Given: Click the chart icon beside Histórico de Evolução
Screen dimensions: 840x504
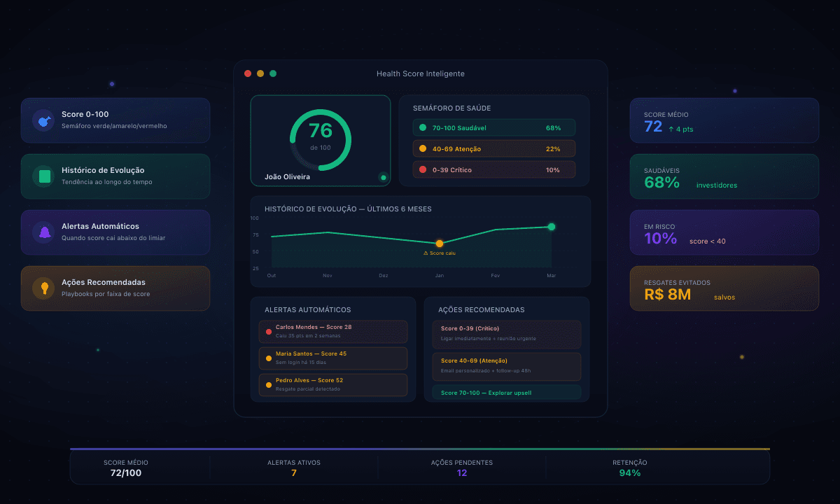Looking at the screenshot, I should point(43,176).
